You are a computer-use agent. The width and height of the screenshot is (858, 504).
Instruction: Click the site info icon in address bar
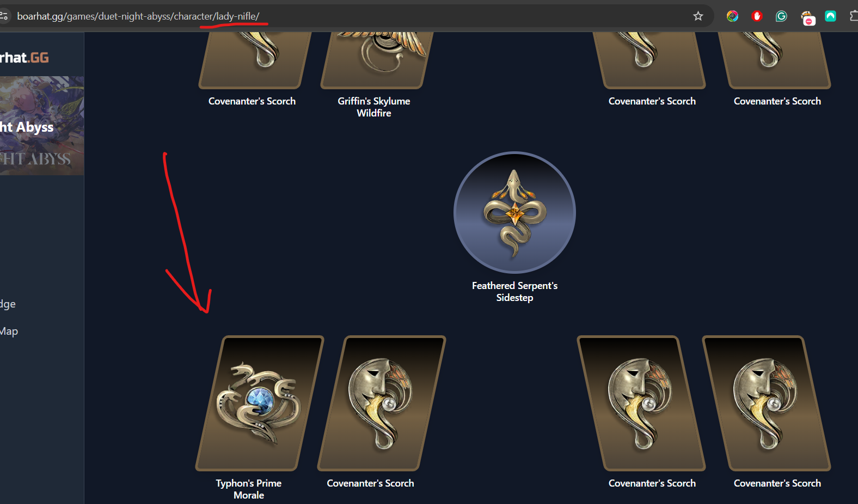[4, 16]
